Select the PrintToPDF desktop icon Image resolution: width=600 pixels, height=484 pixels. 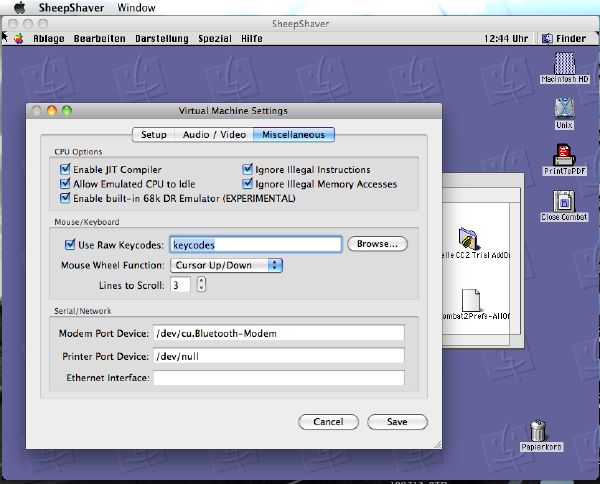point(564,155)
